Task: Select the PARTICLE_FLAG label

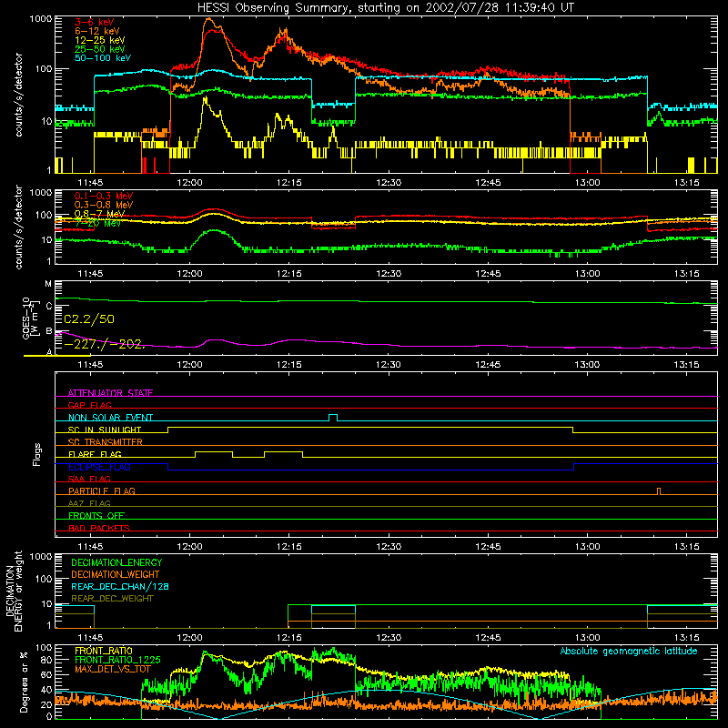Action: pos(102,491)
